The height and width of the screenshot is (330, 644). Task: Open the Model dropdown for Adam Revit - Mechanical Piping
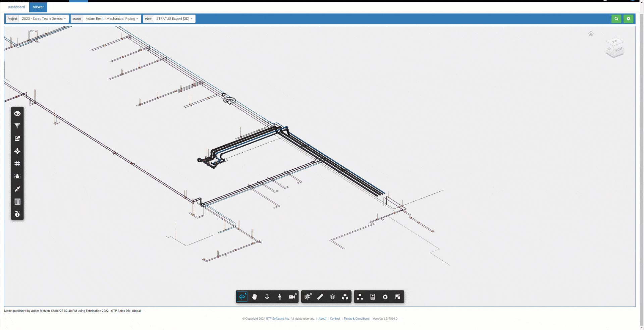[x=112, y=19]
